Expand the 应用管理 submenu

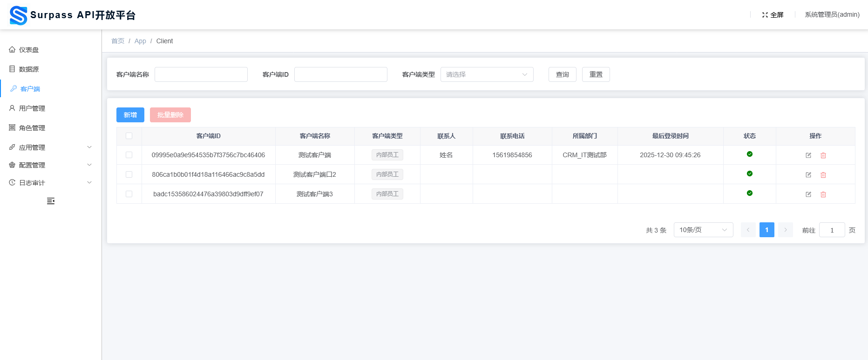tap(51, 147)
